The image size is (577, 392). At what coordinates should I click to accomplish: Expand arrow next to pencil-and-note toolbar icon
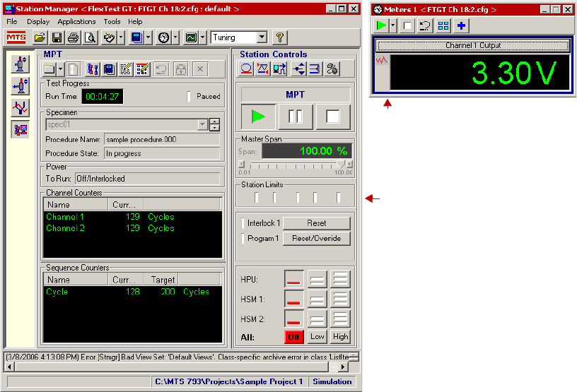coord(121,37)
